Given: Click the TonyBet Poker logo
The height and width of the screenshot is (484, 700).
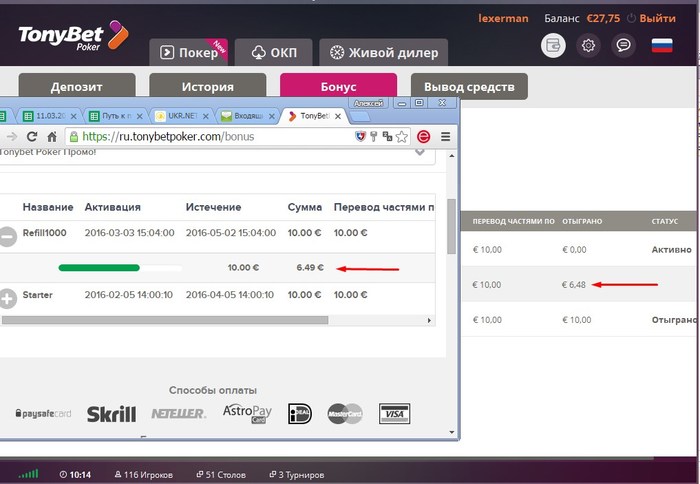Looking at the screenshot, I should [x=73, y=36].
